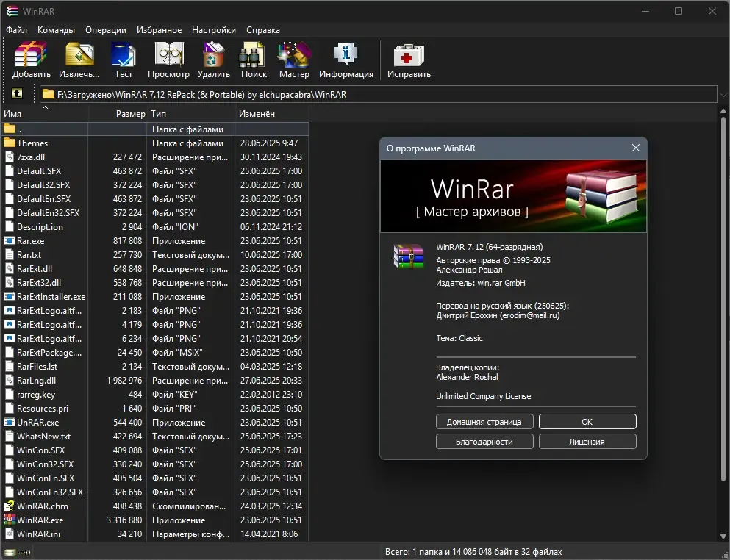The width and height of the screenshot is (730, 560).
Task: Click the Исправить (Repair) first-aid icon
Action: point(409,60)
